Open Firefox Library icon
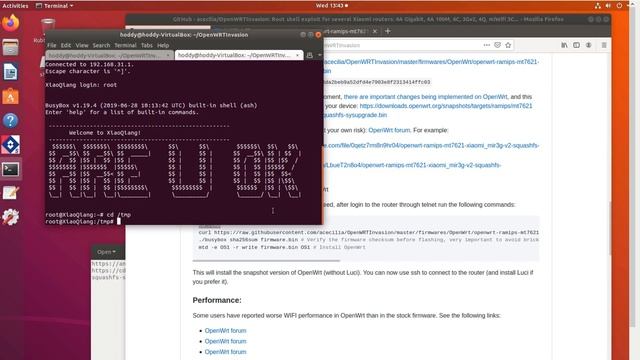The height and width of the screenshot is (360, 640). [564, 45]
